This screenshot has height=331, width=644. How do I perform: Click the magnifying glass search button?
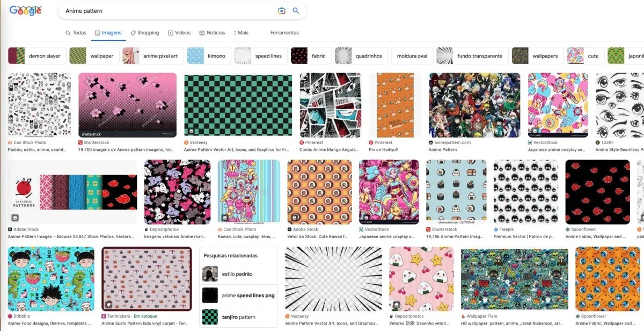pos(296,11)
